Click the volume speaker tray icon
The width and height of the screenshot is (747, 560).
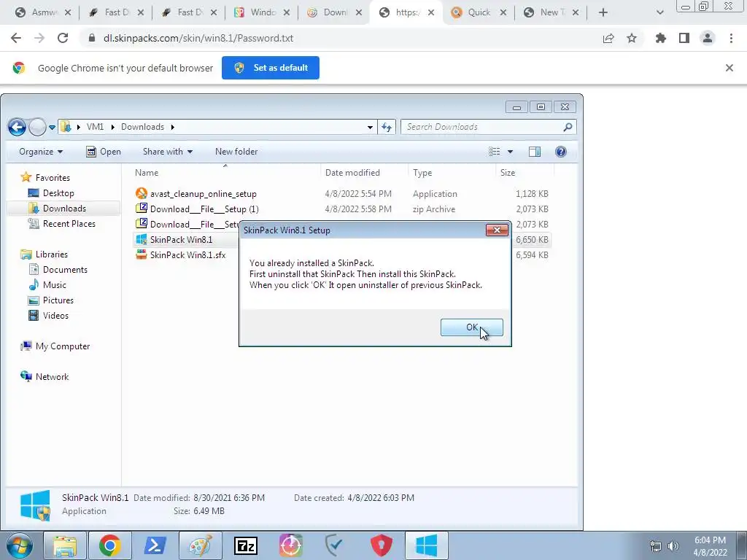[x=673, y=546]
